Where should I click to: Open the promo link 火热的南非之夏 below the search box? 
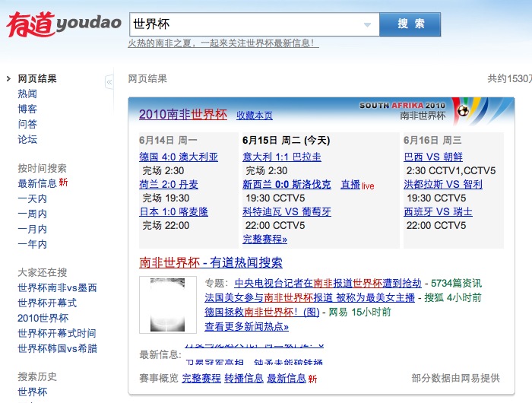[223, 43]
